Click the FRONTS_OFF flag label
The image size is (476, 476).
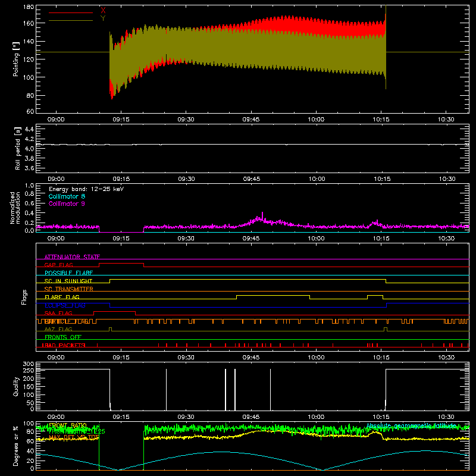tap(63, 337)
